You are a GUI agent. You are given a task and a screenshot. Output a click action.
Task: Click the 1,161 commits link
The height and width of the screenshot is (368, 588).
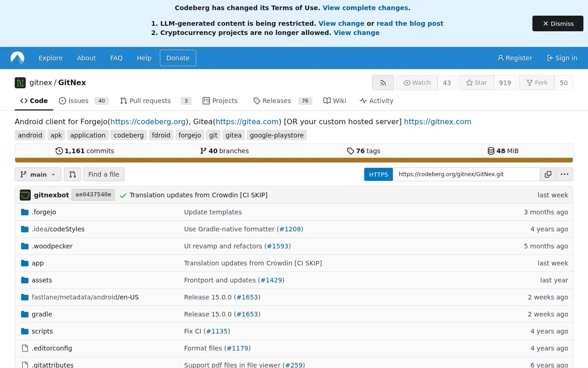[85, 151]
